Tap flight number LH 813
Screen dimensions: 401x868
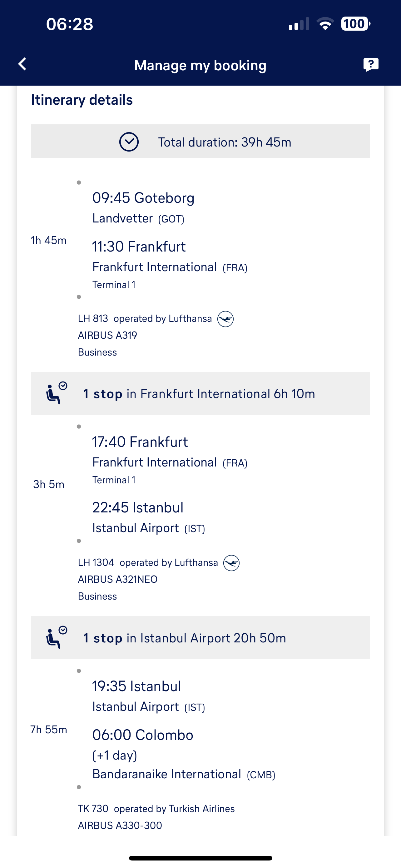(x=93, y=318)
